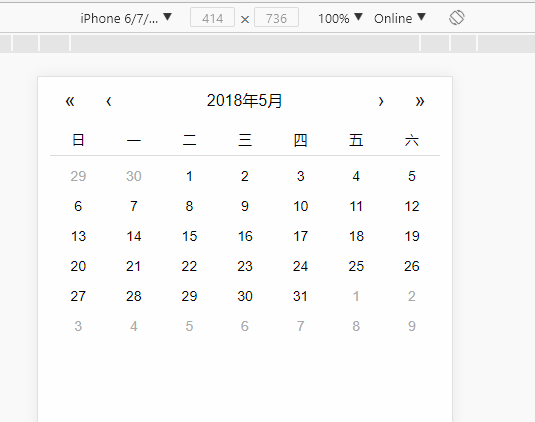Choose May 2 date cell

coord(245,176)
